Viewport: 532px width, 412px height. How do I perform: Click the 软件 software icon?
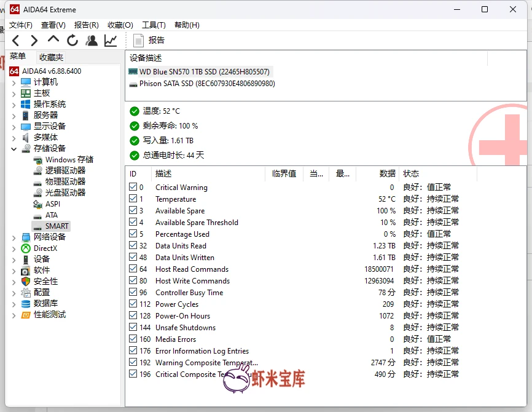26,271
